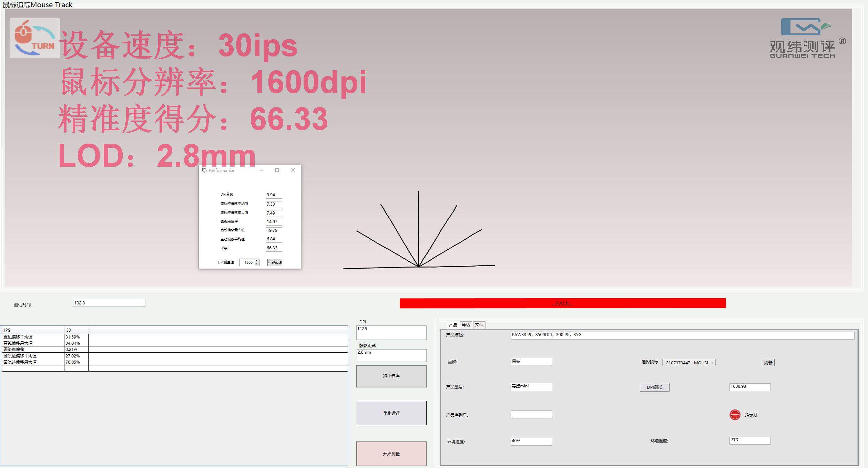Decrease DPI测量值 with the down arrow
Viewport: 868px width, 468px height.
click(257, 264)
